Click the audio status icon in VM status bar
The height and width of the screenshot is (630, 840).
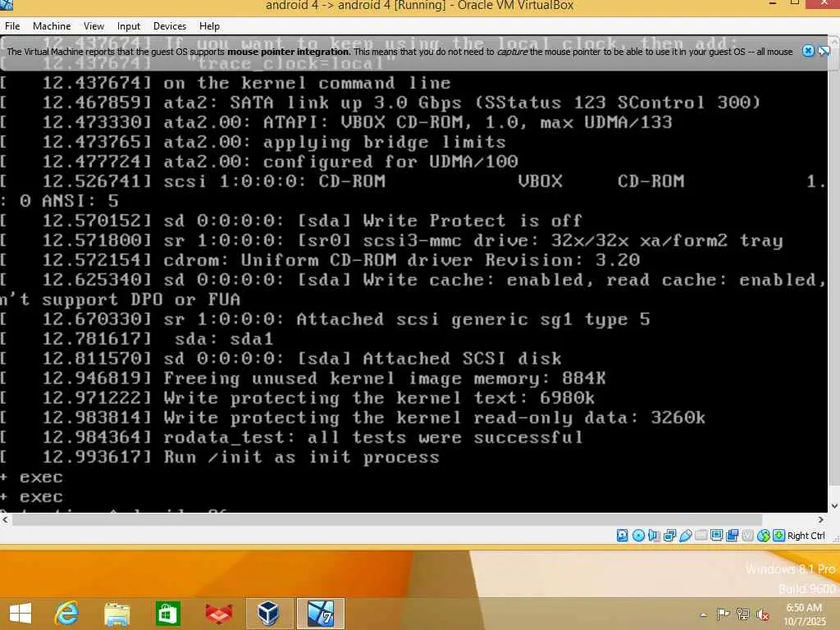coord(654,535)
